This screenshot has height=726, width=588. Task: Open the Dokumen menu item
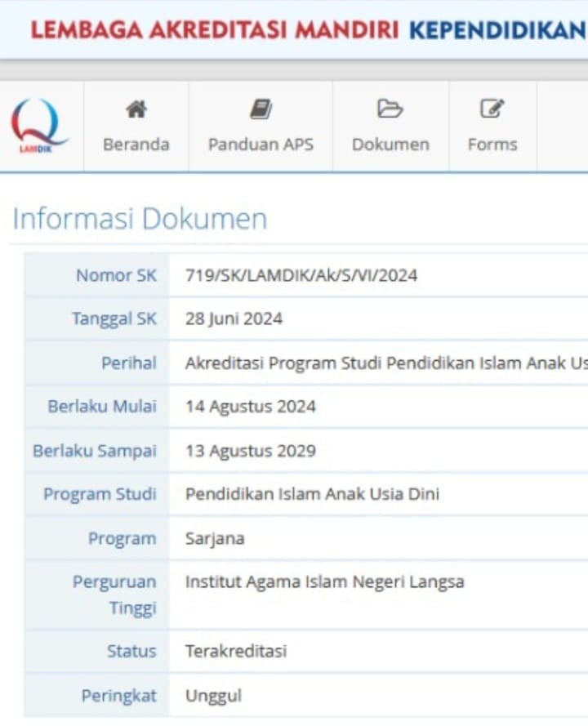pos(390,127)
